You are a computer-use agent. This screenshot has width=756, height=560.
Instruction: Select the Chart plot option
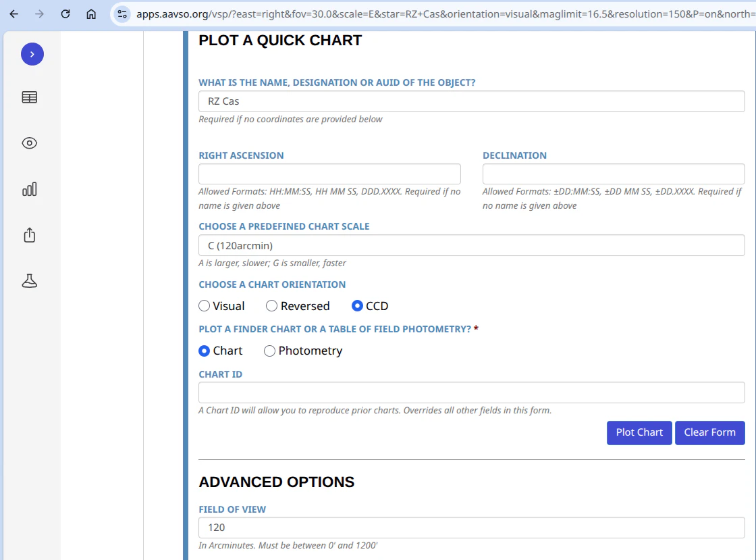coord(205,351)
